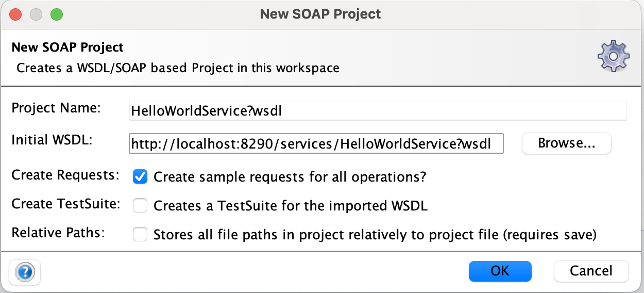Click into the Initial WSDL URL field
The height and width of the screenshot is (293, 644).
pos(316,144)
